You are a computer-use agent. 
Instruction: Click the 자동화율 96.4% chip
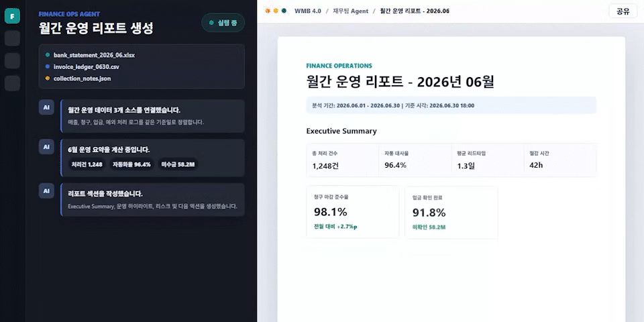coord(131,165)
